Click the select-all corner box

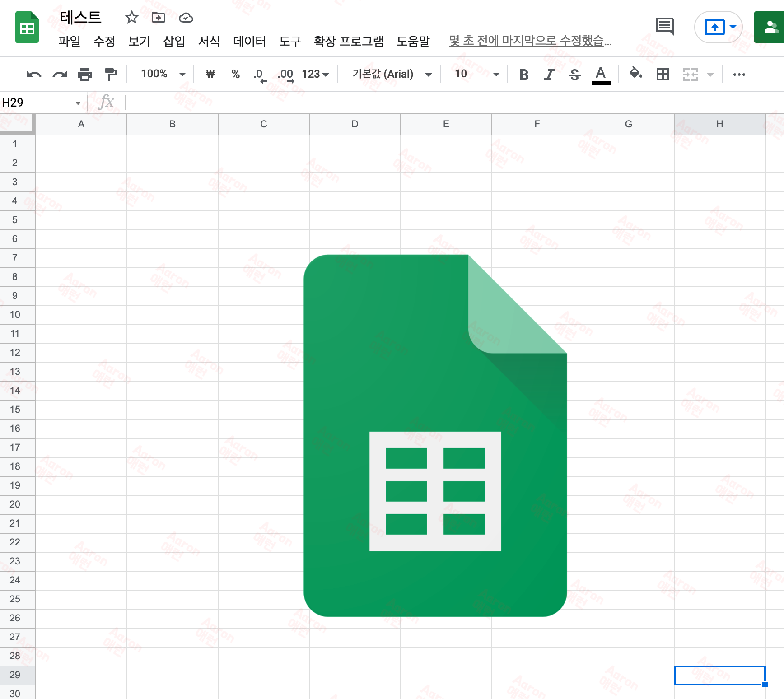pyautogui.click(x=18, y=124)
